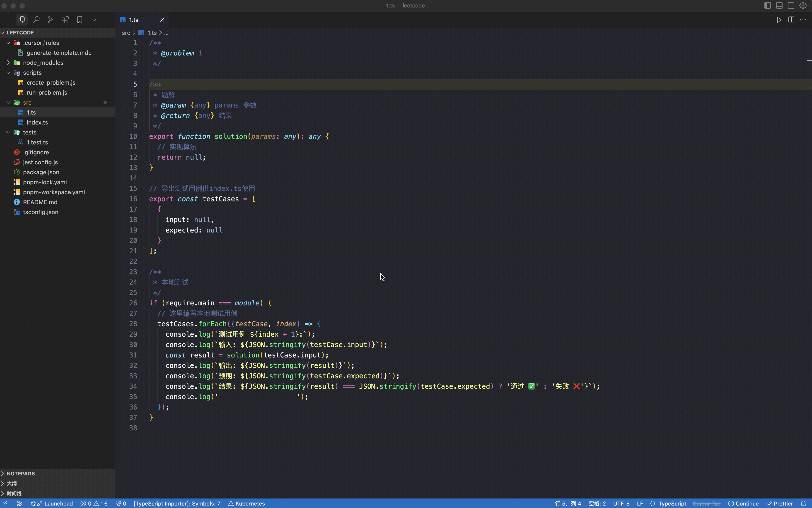The width and height of the screenshot is (812, 508).
Task: Open the Bookmarks view icon
Action: click(80, 20)
